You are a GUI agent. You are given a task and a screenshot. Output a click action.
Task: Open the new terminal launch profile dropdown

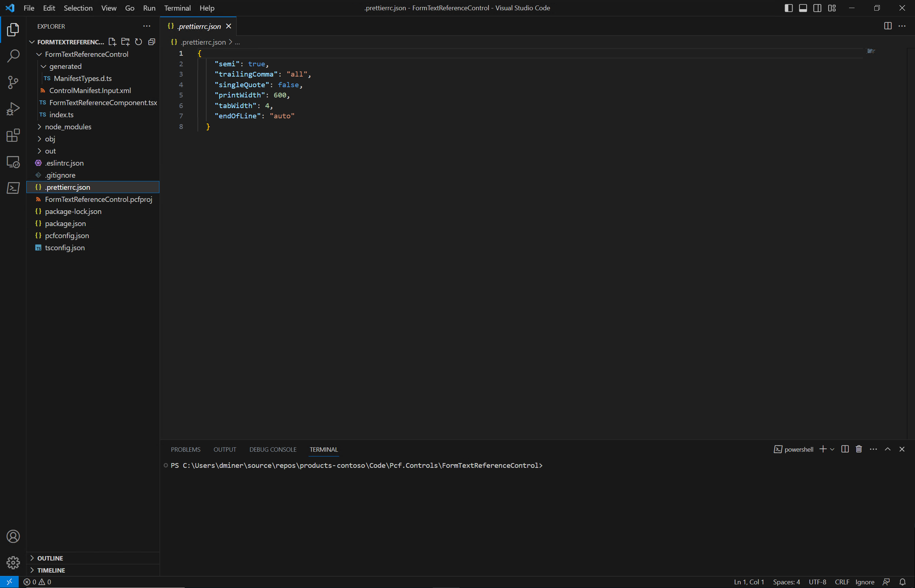[x=833, y=450]
